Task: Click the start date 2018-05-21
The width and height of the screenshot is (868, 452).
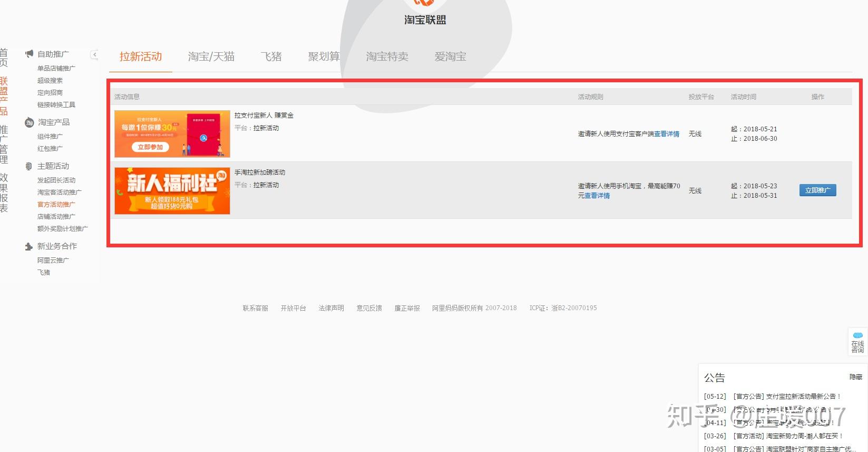Action: [760, 129]
